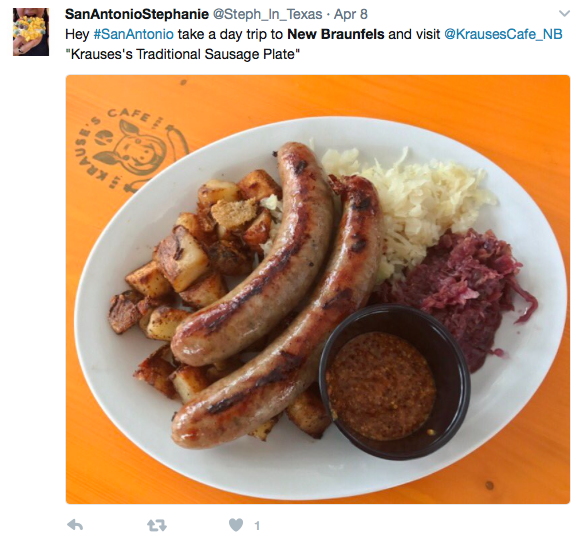Open the #SanAntonio hashtag link
The height and width of the screenshot is (542, 577).
[134, 34]
